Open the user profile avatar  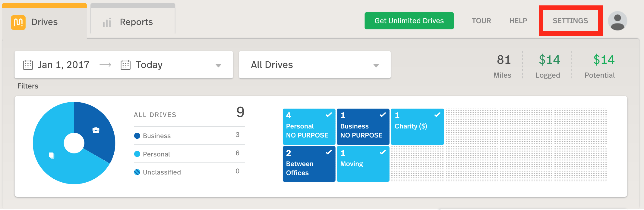(x=617, y=21)
